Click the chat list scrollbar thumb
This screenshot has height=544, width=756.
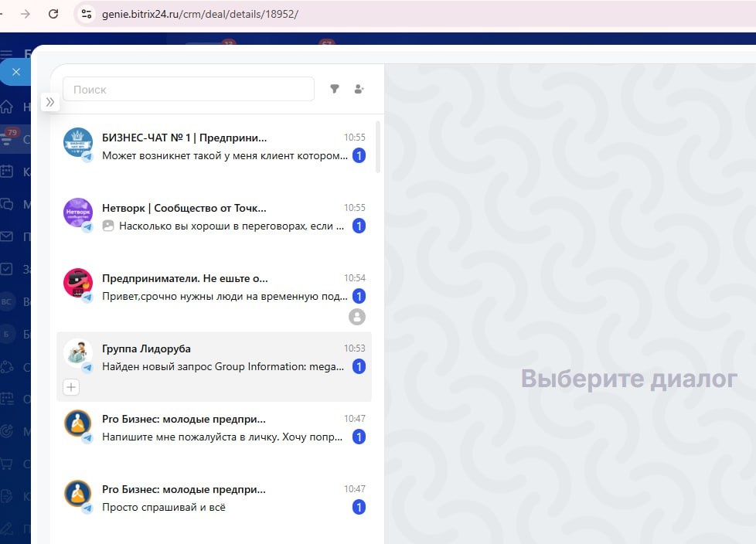point(378,147)
